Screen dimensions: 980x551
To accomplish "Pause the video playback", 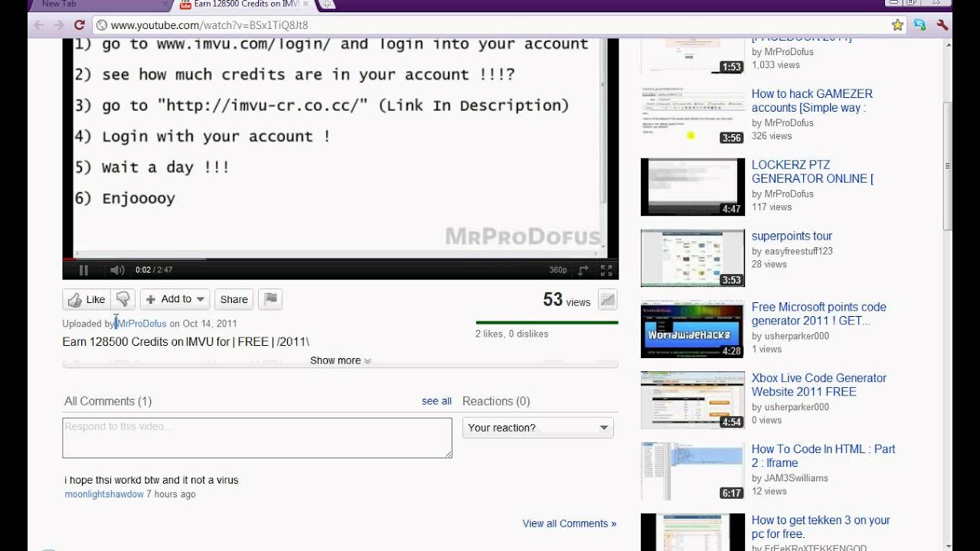I will [83, 270].
